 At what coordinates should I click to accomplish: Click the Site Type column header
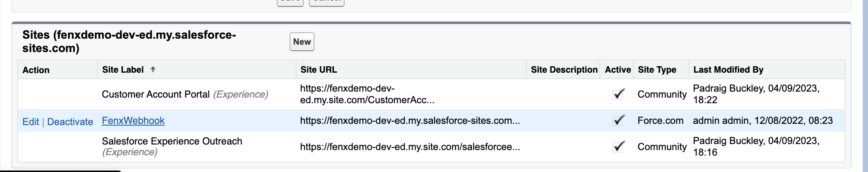(x=657, y=70)
